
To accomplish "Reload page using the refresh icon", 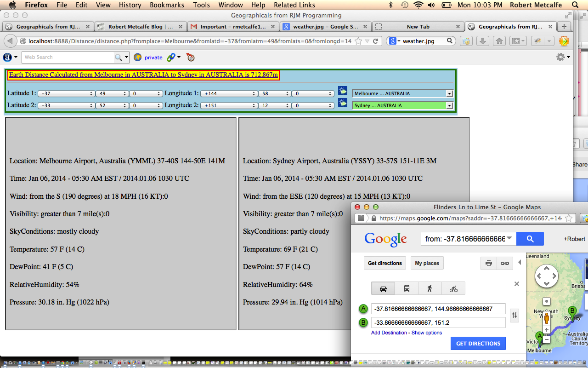I will (375, 41).
